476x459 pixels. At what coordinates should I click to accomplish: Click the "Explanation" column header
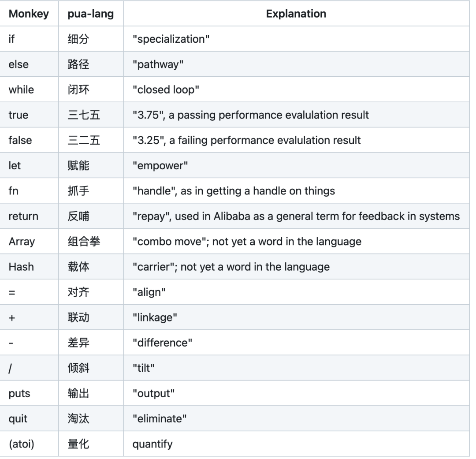[x=296, y=14]
